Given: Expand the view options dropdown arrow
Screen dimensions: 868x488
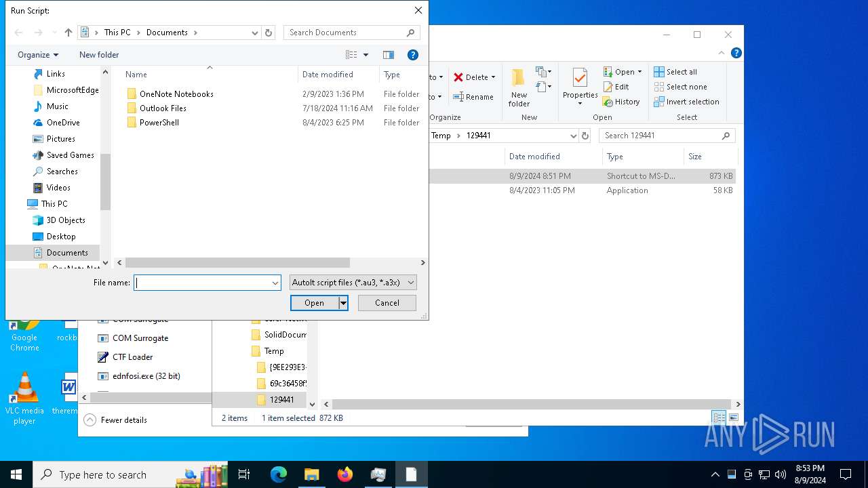Looking at the screenshot, I should coord(366,55).
